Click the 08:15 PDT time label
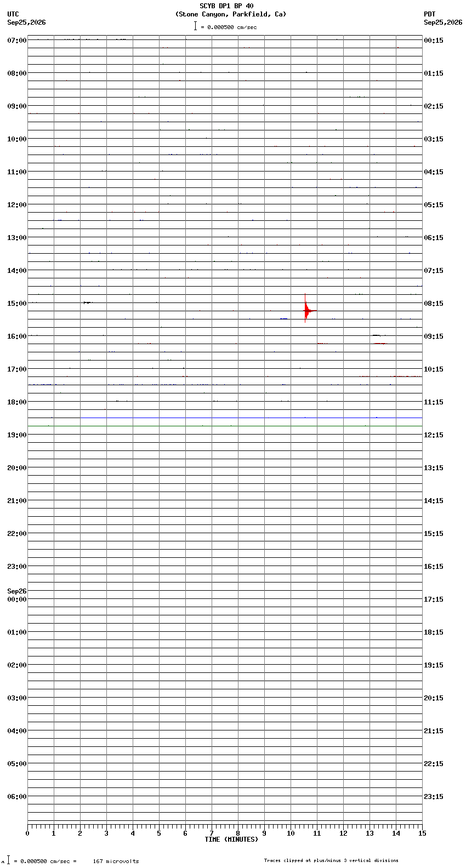 click(434, 304)
